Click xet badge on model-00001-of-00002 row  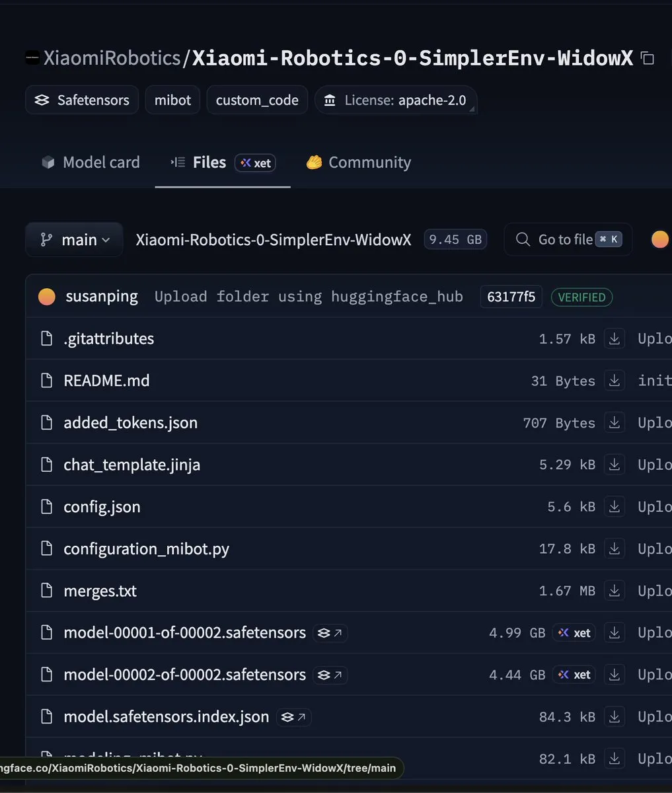pyautogui.click(x=574, y=633)
